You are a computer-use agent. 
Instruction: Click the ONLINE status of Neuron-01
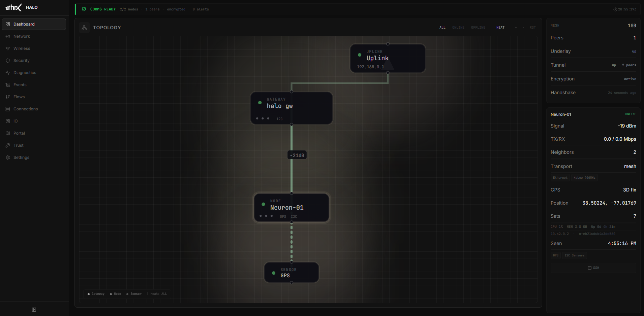631,114
